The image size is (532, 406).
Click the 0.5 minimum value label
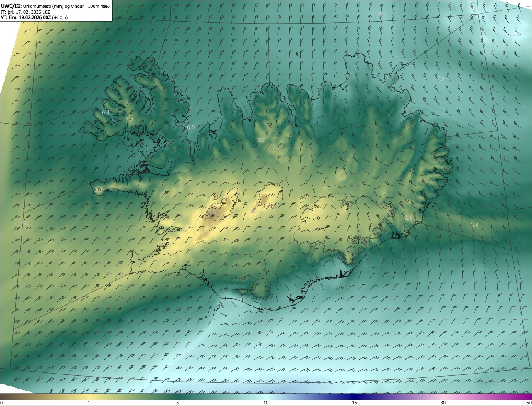[212, 213]
